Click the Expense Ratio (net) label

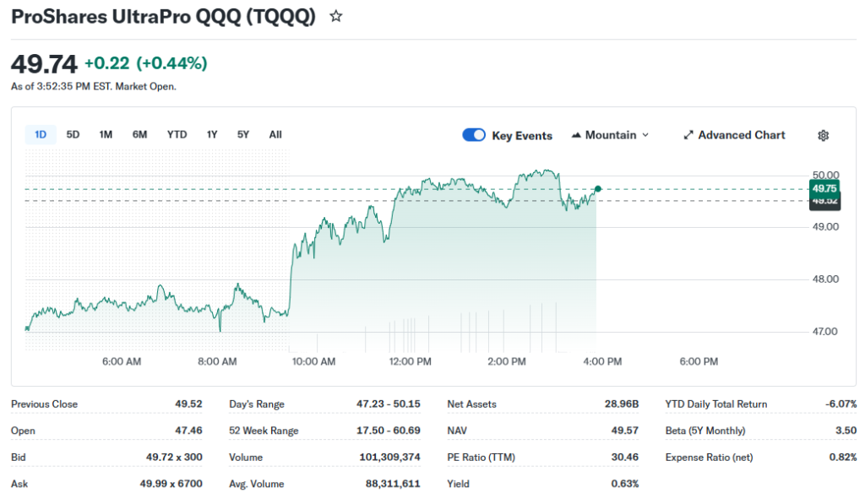(709, 458)
